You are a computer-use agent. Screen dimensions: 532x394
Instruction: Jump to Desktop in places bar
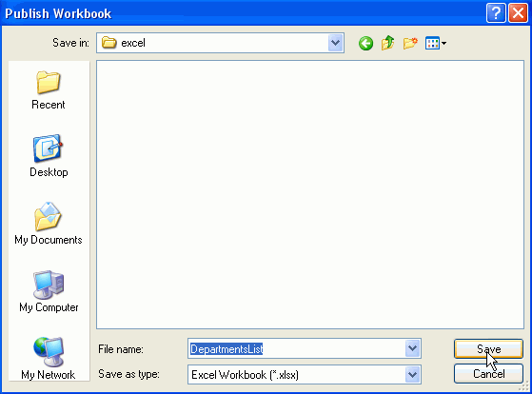(49, 156)
